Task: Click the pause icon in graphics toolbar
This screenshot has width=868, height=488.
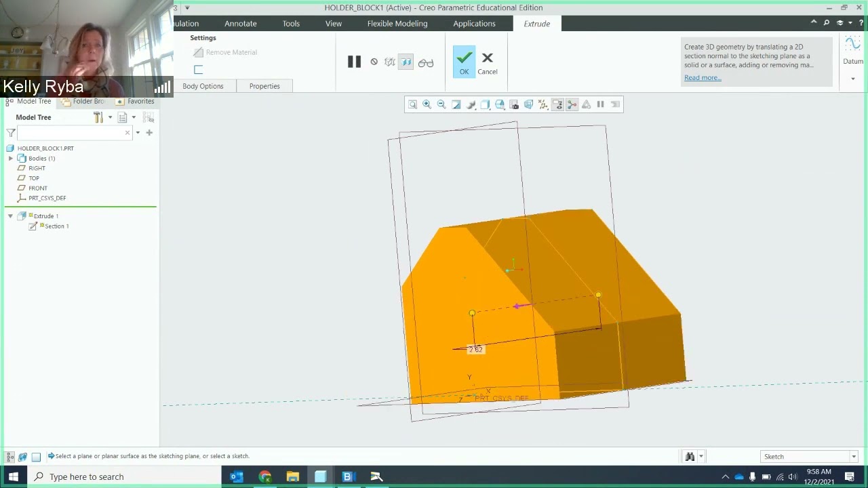Action: pos(601,104)
